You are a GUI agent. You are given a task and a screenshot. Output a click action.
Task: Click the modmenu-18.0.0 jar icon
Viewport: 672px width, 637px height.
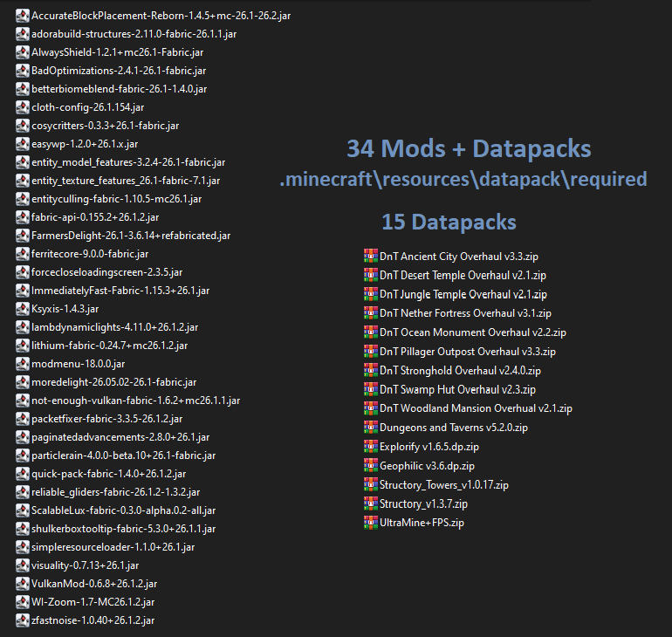click(23, 364)
